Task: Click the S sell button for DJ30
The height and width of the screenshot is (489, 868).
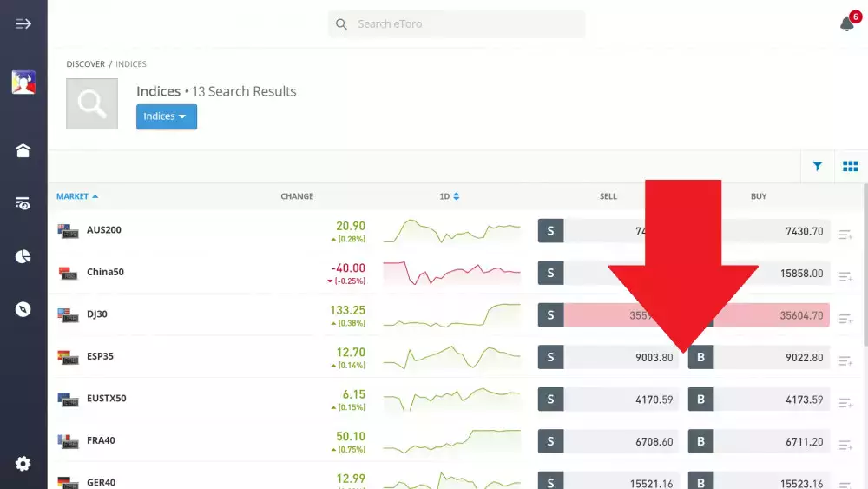Action: pos(551,315)
